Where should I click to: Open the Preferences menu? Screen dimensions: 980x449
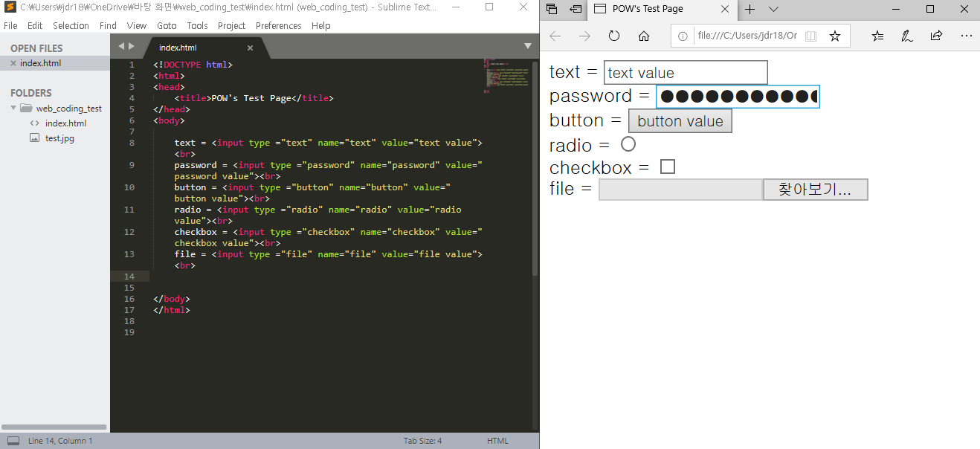click(x=279, y=25)
